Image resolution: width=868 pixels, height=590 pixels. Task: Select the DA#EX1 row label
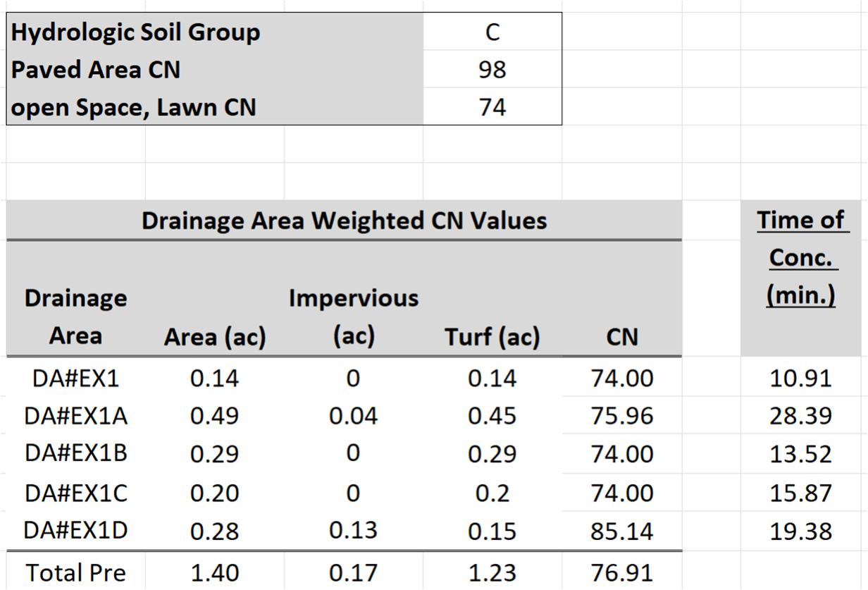75,379
